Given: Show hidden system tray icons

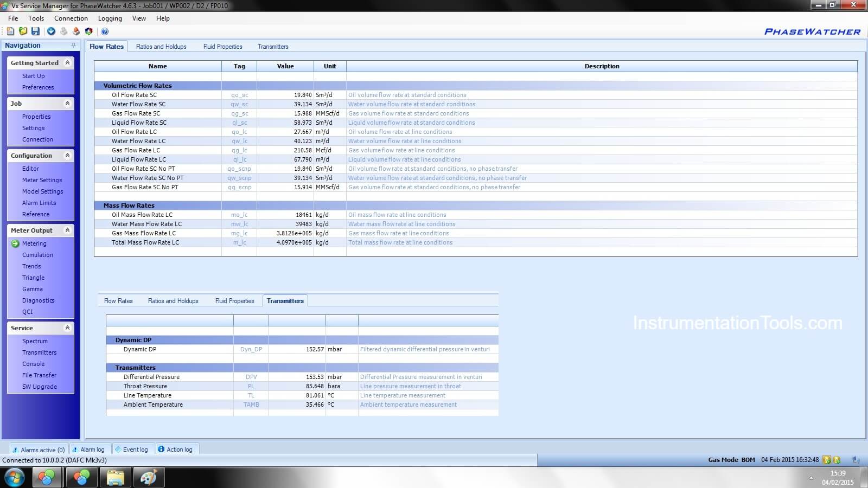Looking at the screenshot, I should tap(811, 478).
